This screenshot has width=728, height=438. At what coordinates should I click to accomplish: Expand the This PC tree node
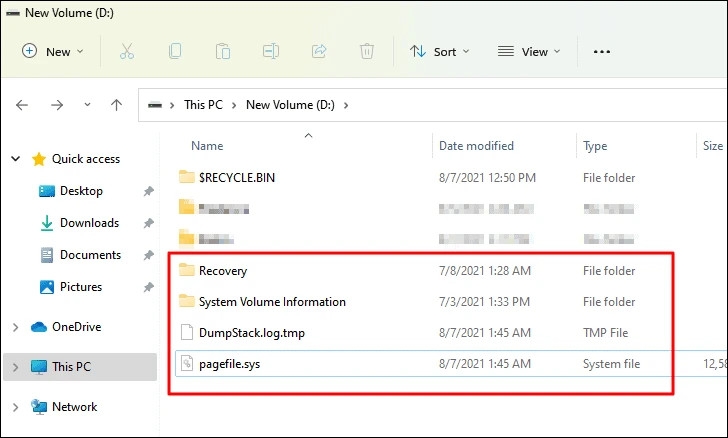[x=15, y=367]
